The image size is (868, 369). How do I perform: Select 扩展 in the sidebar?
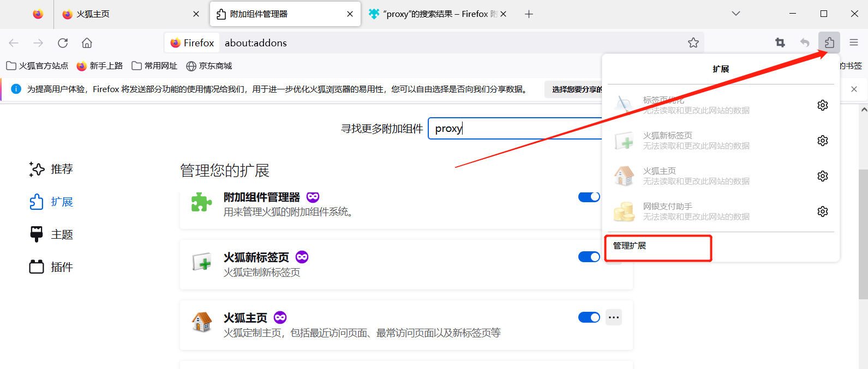tap(51, 202)
